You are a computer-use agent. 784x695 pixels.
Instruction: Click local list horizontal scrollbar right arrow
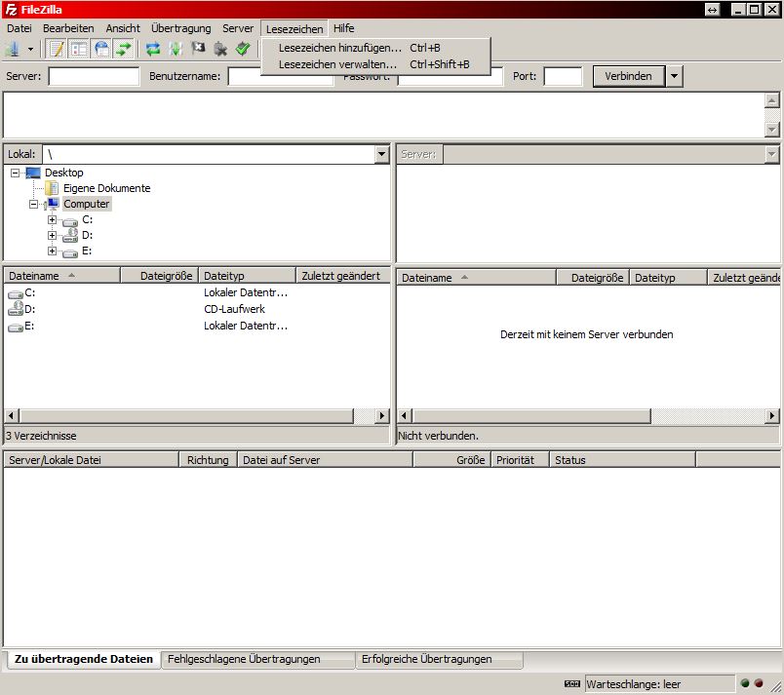(382, 415)
